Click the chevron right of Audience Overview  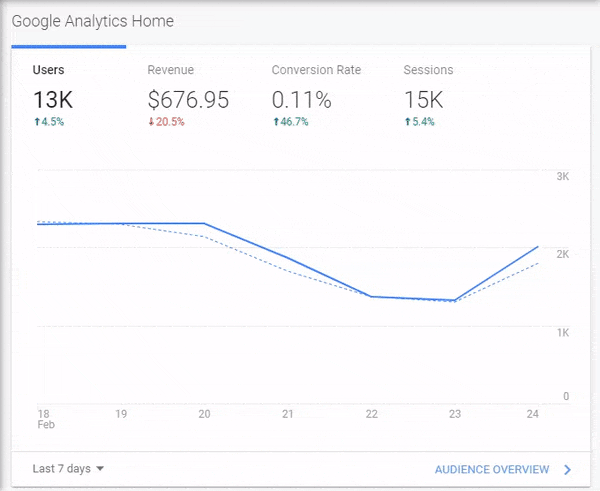coord(567,469)
